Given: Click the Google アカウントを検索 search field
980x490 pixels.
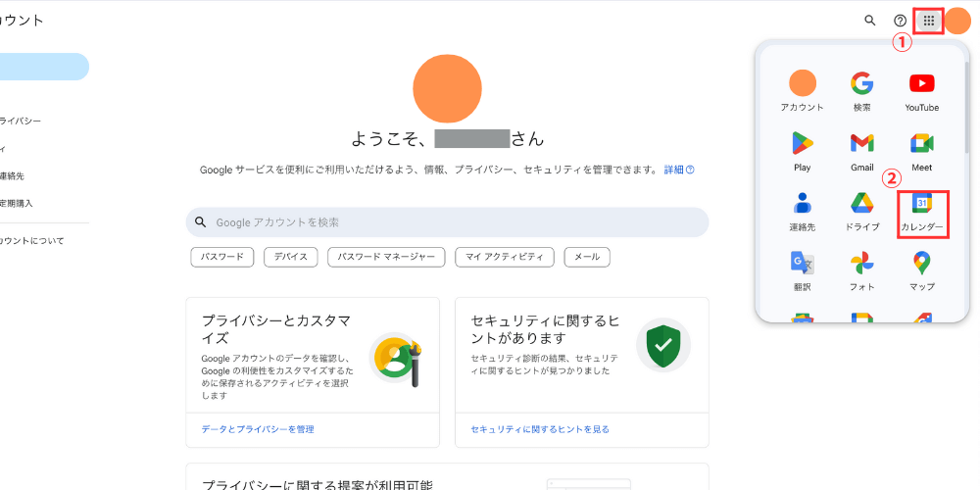Looking at the screenshot, I should point(447,222).
